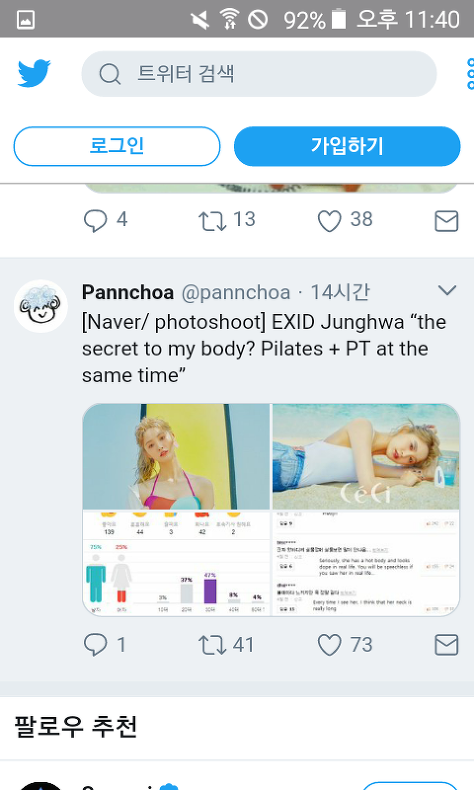Send Pannchoa's tweet via envelope icon
This screenshot has height=790, width=474.
point(446,645)
